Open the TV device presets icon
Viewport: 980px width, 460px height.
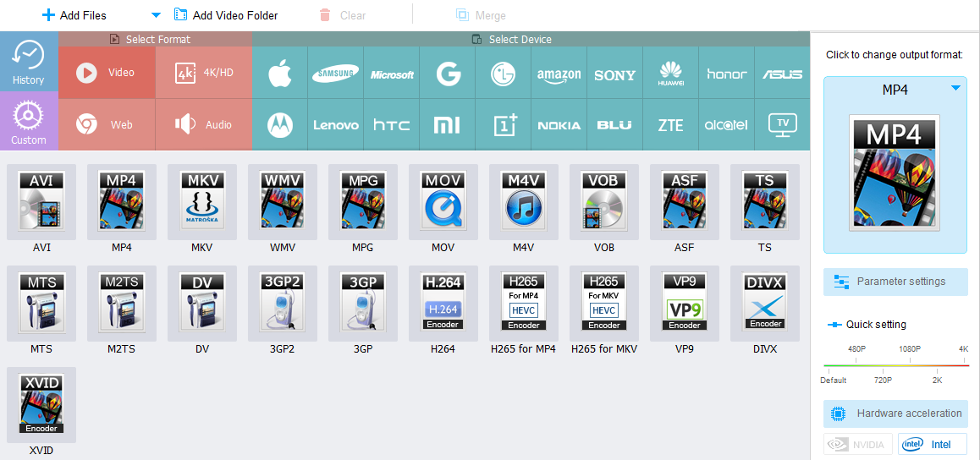click(783, 125)
